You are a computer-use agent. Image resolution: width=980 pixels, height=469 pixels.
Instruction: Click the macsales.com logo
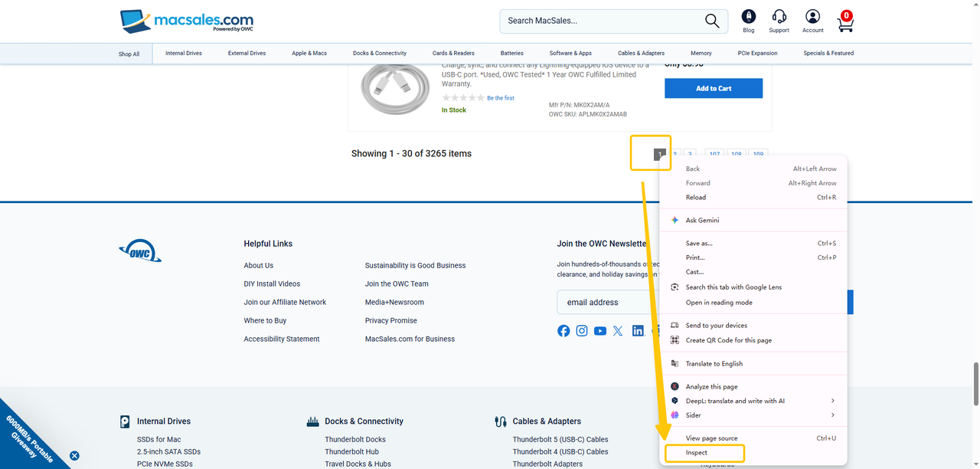point(187,21)
